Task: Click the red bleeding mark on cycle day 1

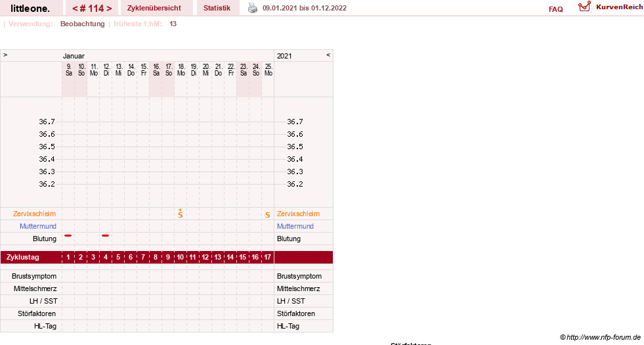Action: (68, 236)
